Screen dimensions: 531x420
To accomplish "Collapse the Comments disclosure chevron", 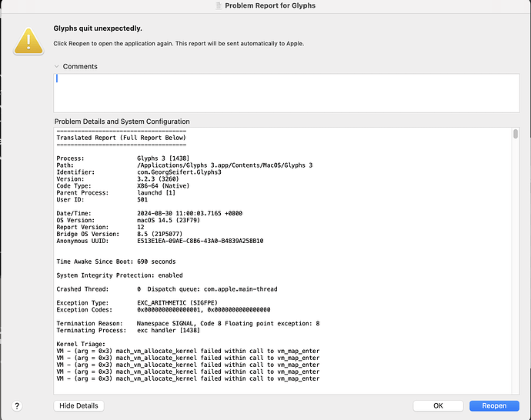I will [57, 67].
